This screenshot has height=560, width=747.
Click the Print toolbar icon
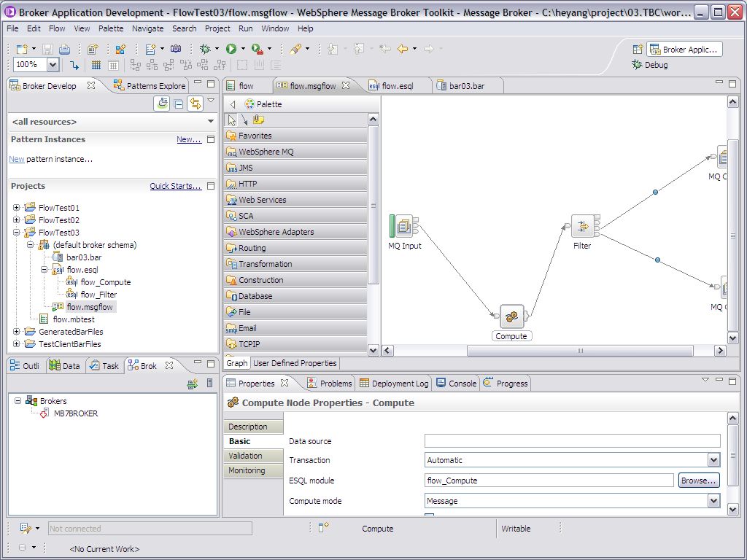click(x=64, y=49)
